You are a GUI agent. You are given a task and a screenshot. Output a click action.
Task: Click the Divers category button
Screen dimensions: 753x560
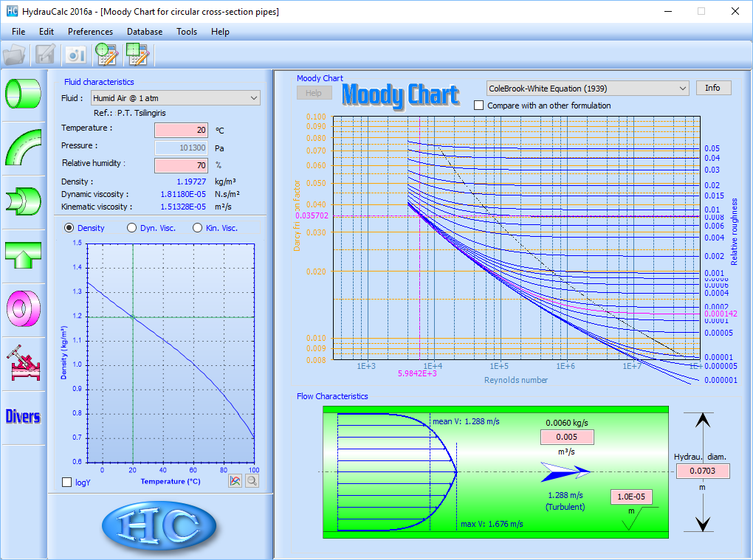coord(23,416)
